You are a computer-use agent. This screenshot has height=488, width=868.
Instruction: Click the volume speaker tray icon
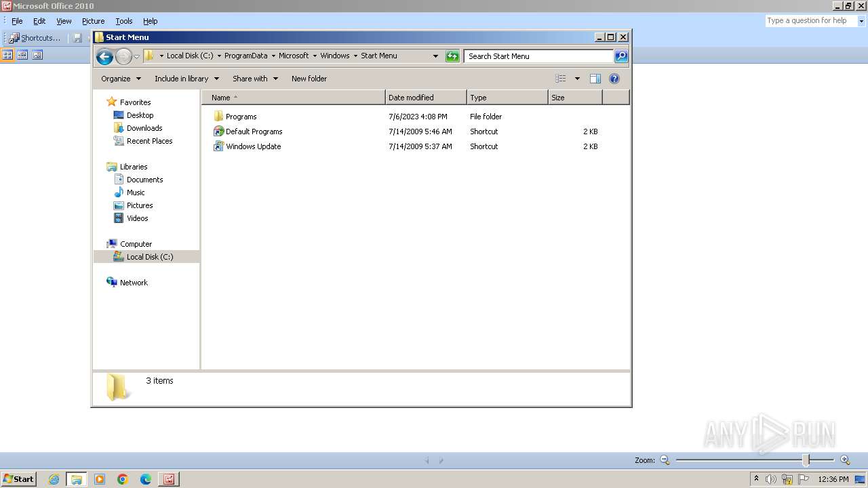coord(770,479)
